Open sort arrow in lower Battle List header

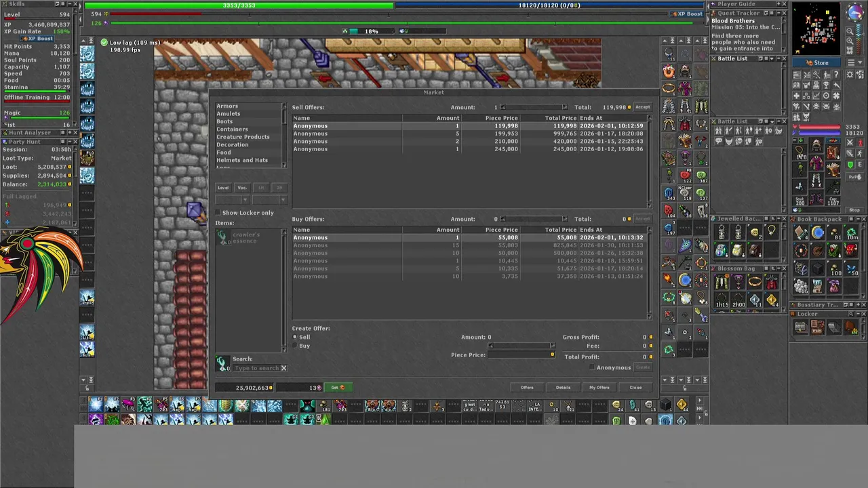coord(772,121)
